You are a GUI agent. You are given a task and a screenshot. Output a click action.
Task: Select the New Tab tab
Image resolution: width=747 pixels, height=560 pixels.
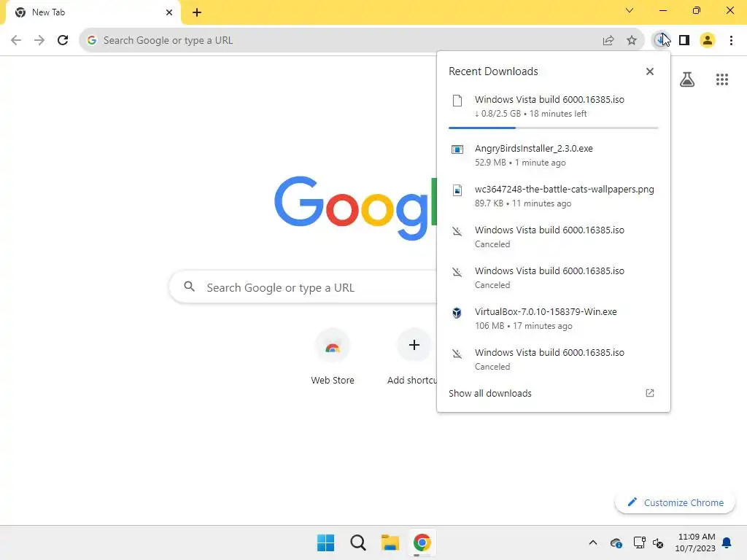pyautogui.click(x=93, y=12)
